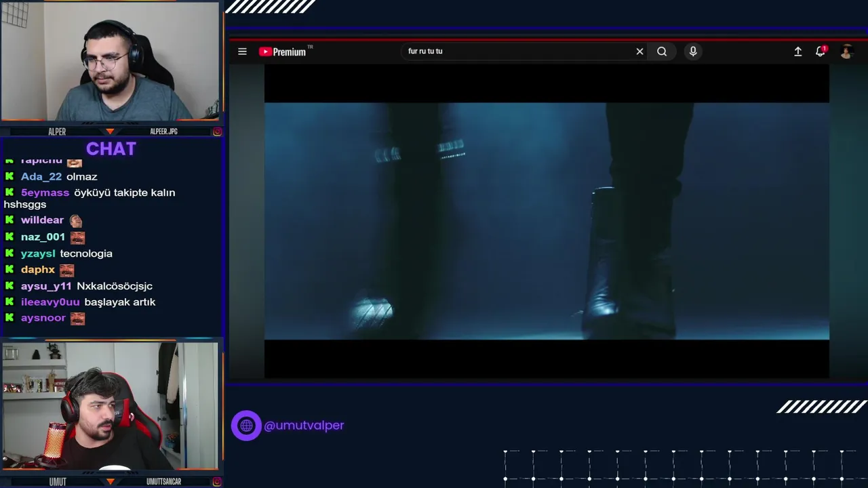The width and height of the screenshot is (868, 488).
Task: Click the @umutvalper handle text
Action: [304, 426]
